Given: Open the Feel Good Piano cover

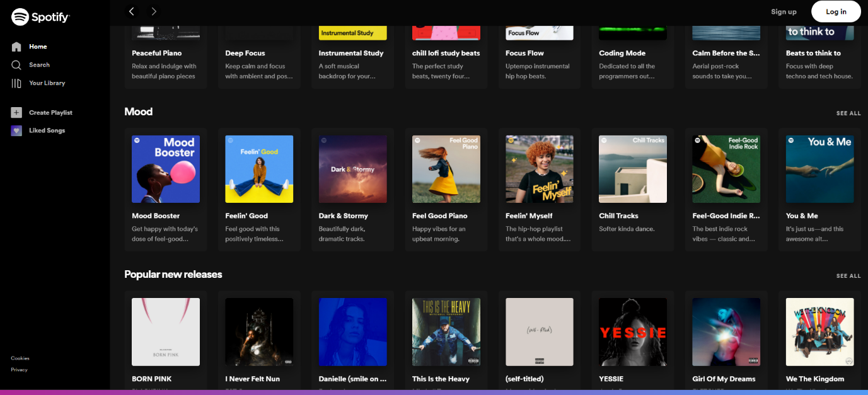Looking at the screenshot, I should pyautogui.click(x=446, y=169).
